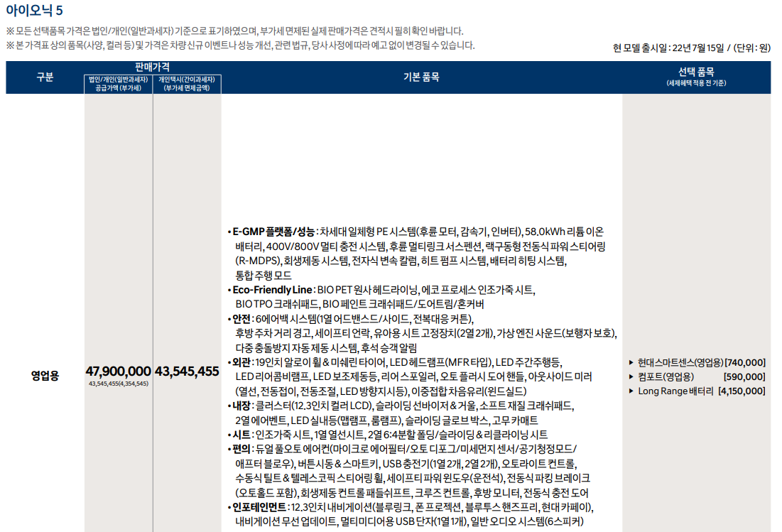Click the triangle bullet before Long Range
Viewport: 782px width, 532px height.
pyautogui.click(x=631, y=391)
